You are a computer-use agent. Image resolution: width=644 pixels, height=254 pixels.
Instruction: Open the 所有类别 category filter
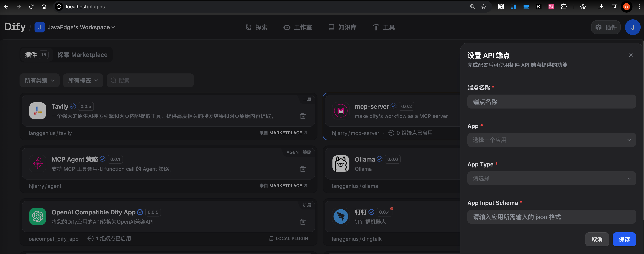pos(40,81)
